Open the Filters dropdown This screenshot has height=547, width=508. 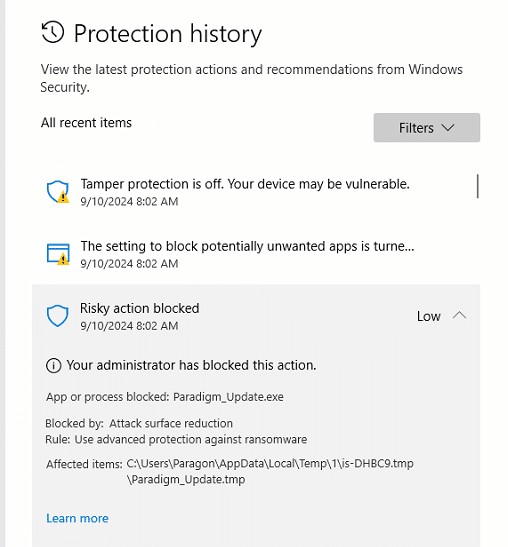(427, 128)
